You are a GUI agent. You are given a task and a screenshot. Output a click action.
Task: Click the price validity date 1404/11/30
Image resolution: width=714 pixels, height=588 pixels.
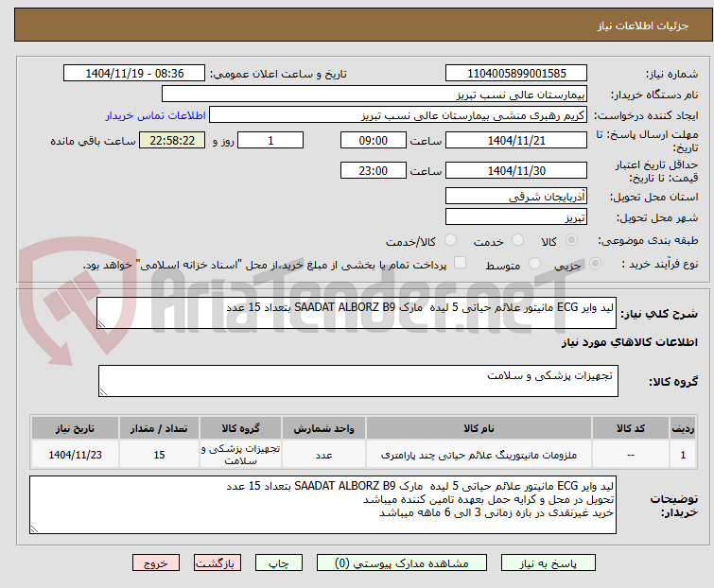[516, 171]
